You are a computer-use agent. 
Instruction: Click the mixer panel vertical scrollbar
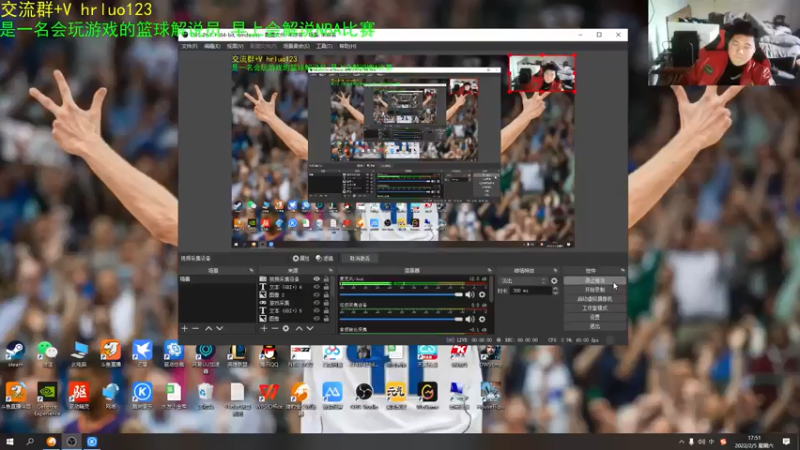(492, 289)
